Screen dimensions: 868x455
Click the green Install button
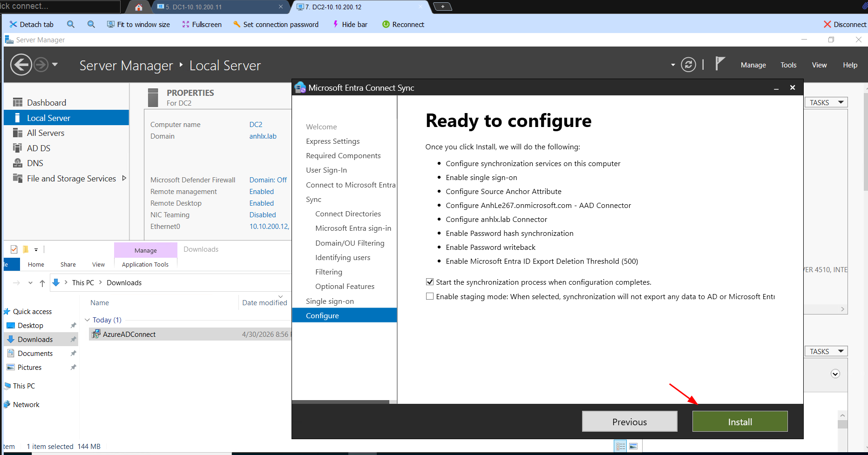coord(740,422)
